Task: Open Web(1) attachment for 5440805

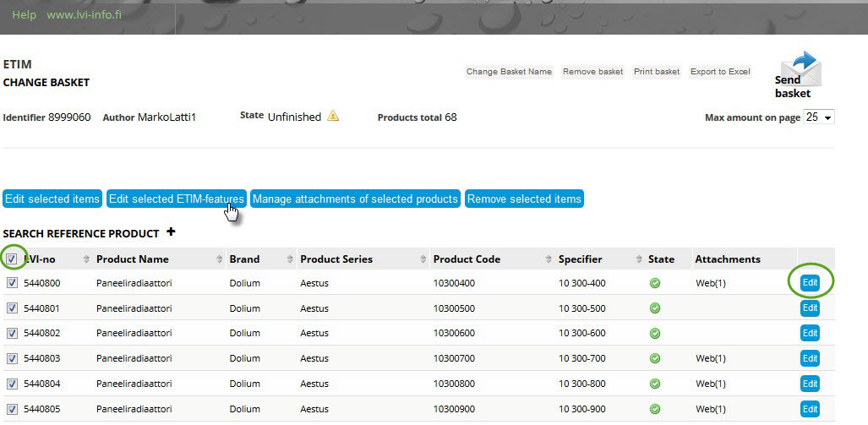Action: [710, 409]
